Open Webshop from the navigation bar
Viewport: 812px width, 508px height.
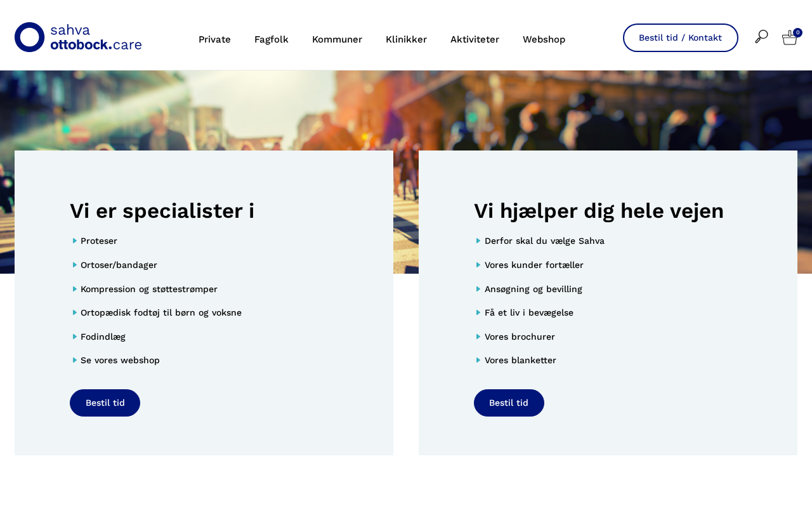click(544, 39)
